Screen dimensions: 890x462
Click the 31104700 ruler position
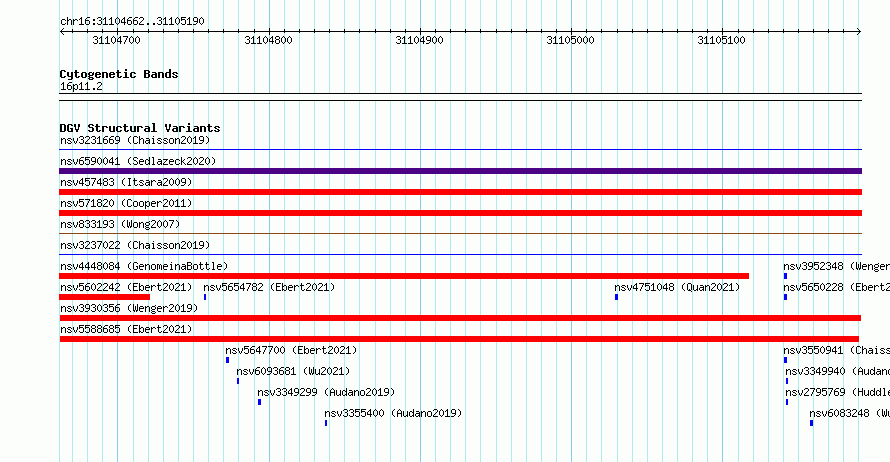click(116, 40)
